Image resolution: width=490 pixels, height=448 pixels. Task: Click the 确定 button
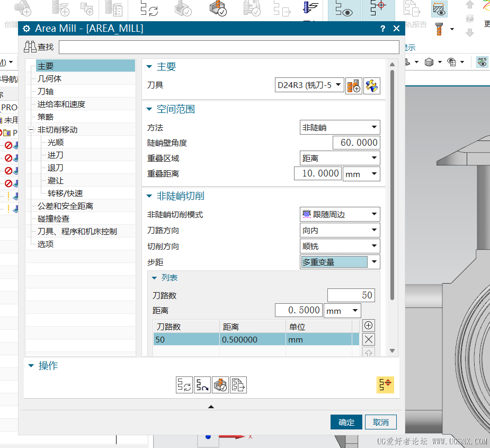click(346, 422)
